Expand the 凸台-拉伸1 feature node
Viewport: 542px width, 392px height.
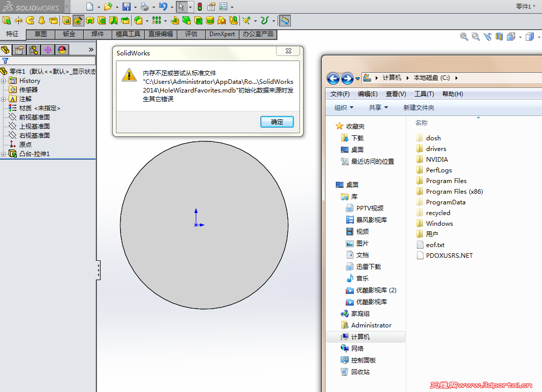click(x=4, y=154)
